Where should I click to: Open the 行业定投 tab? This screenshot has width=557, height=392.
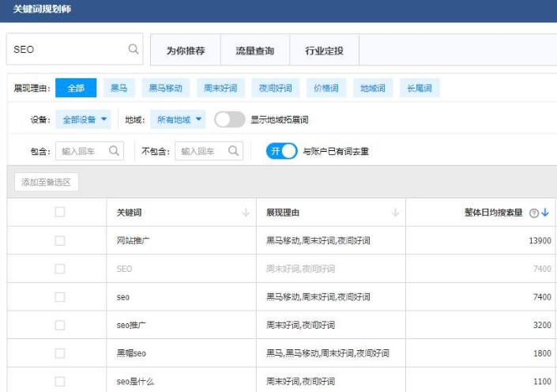coord(324,51)
